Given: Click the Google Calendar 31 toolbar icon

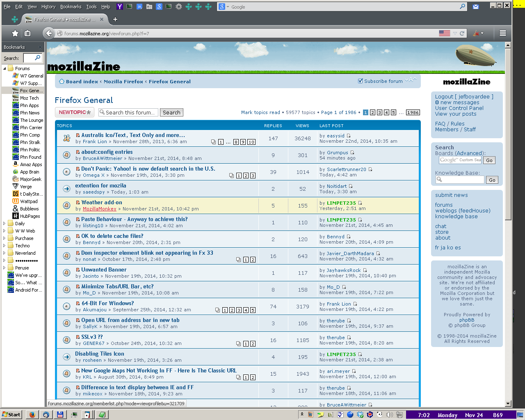Looking at the screenshot, I should click(139, 7).
